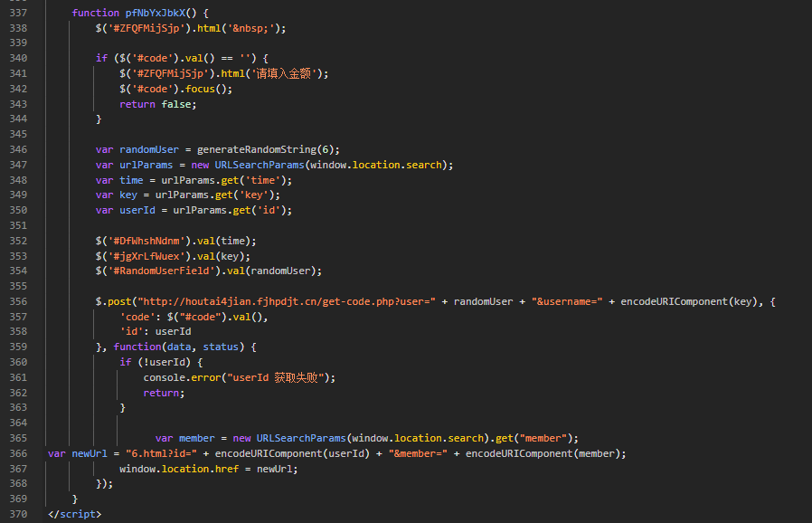Screen dimensions: 812x523
Task: Click window.location.href on line 367
Action: pyautogui.click(x=179, y=469)
